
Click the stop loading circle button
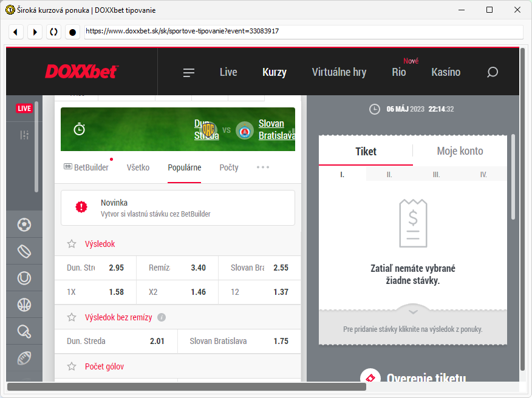pos(72,32)
